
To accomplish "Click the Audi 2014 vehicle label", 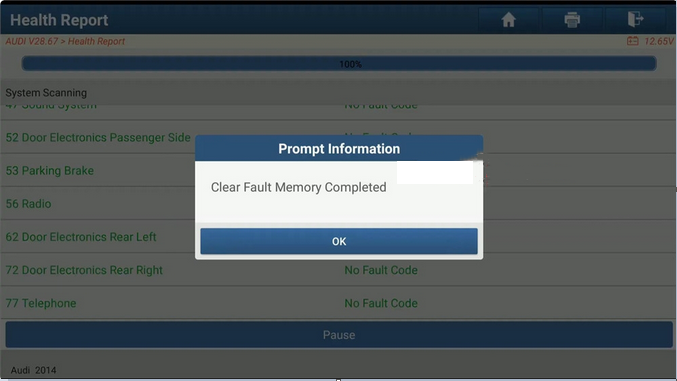I will tap(33, 370).
